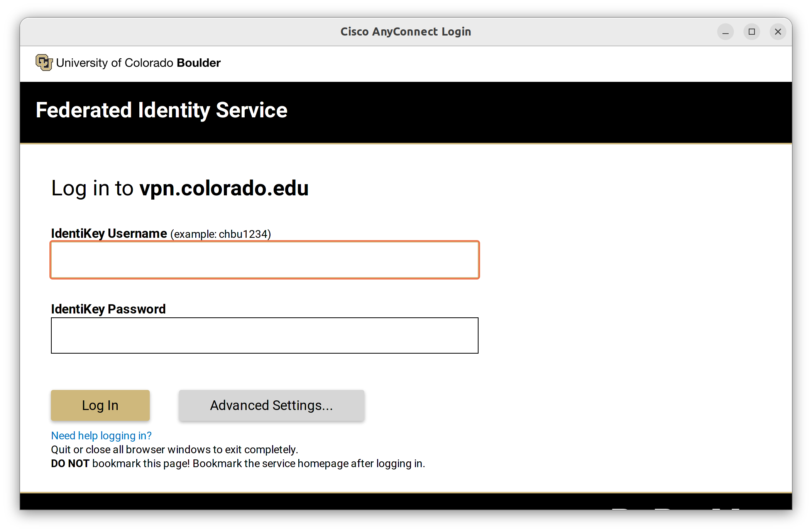Click the vpn.colorado.edu text
The width and height of the screenshot is (812, 532).
coord(224,188)
